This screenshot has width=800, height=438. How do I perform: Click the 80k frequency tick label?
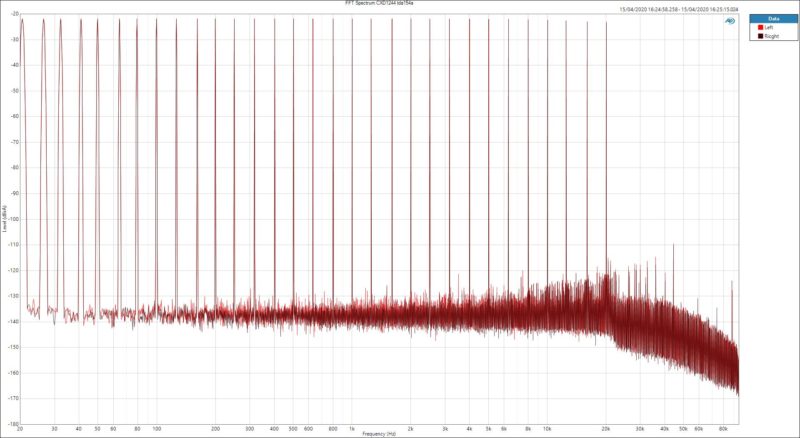(x=723, y=428)
